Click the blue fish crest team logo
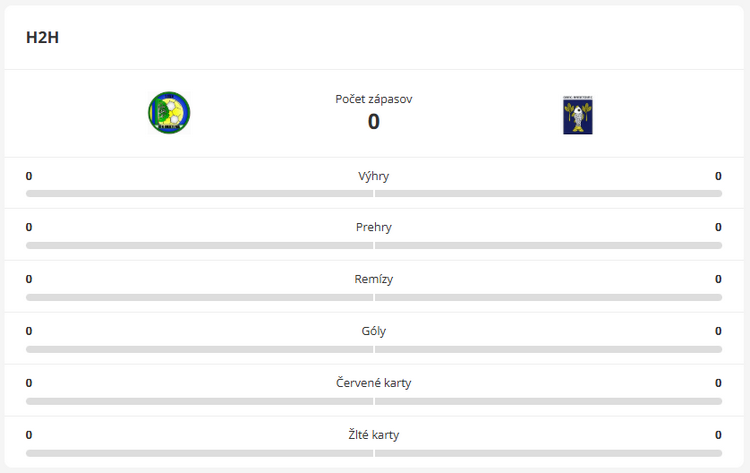Viewport: 750px width, 473px height. coord(578,115)
